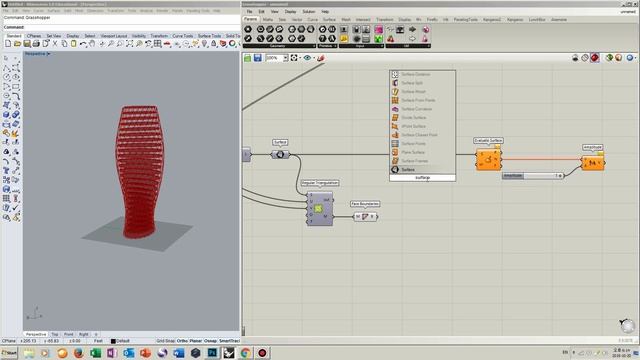Click the New file icon in Rhino toolbar
The image size is (640, 360).
point(8,44)
